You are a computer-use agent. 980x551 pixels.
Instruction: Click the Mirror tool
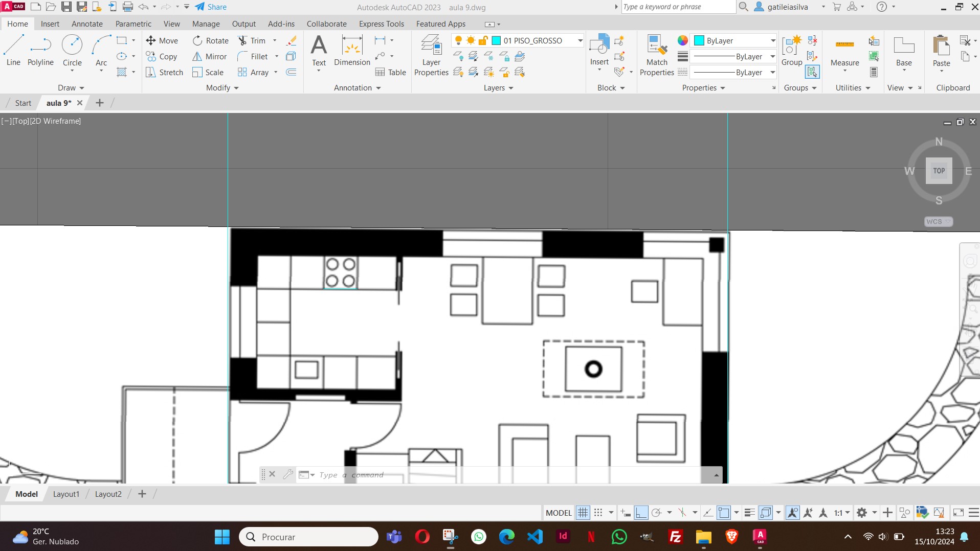pos(210,56)
